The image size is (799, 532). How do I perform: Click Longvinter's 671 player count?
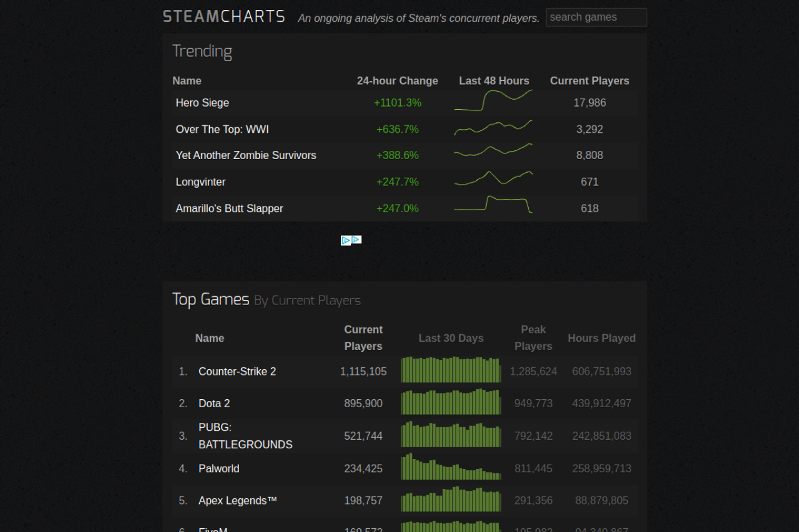click(590, 182)
